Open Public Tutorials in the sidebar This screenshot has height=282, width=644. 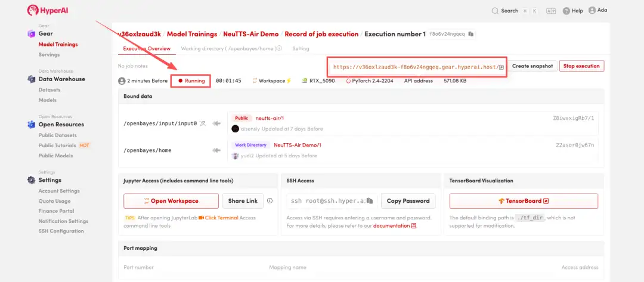click(57, 145)
